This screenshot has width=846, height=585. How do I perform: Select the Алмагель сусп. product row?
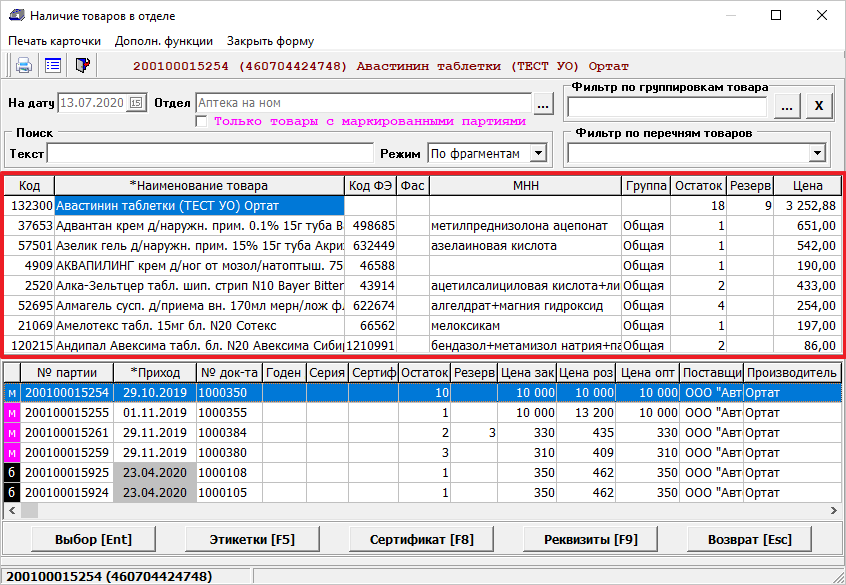[x=198, y=306]
